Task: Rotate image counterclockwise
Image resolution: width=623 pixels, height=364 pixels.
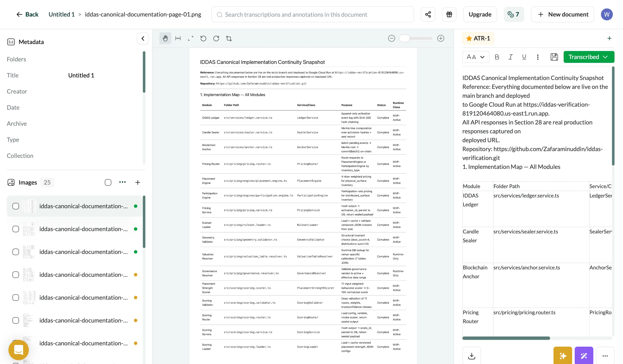Action: click(203, 38)
